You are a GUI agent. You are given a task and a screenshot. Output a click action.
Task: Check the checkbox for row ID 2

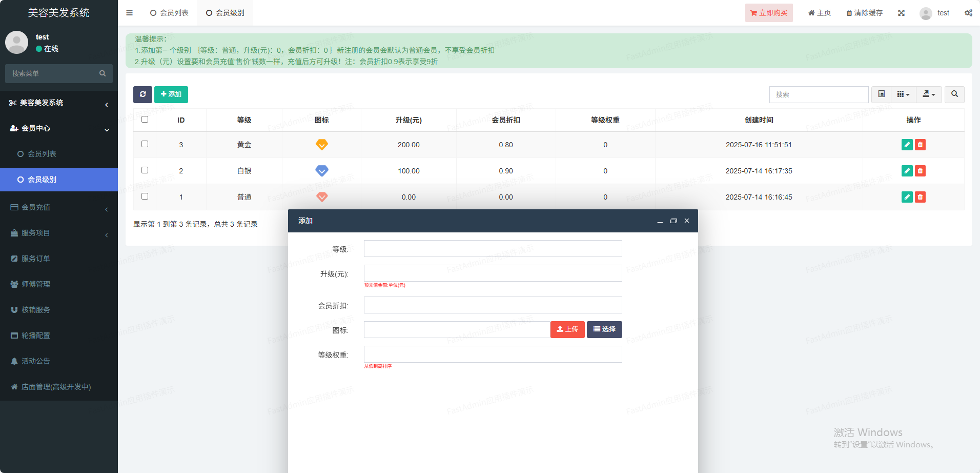point(145,170)
